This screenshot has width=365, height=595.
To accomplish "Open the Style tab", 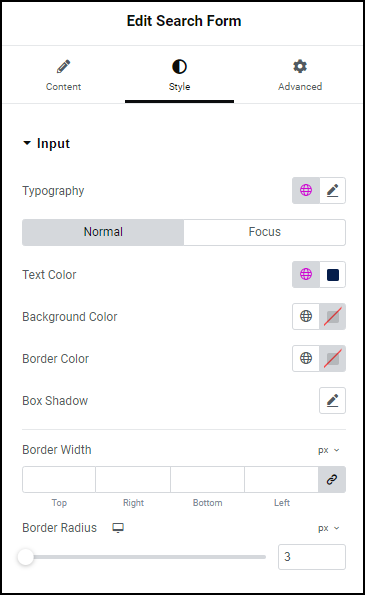I will click(179, 75).
